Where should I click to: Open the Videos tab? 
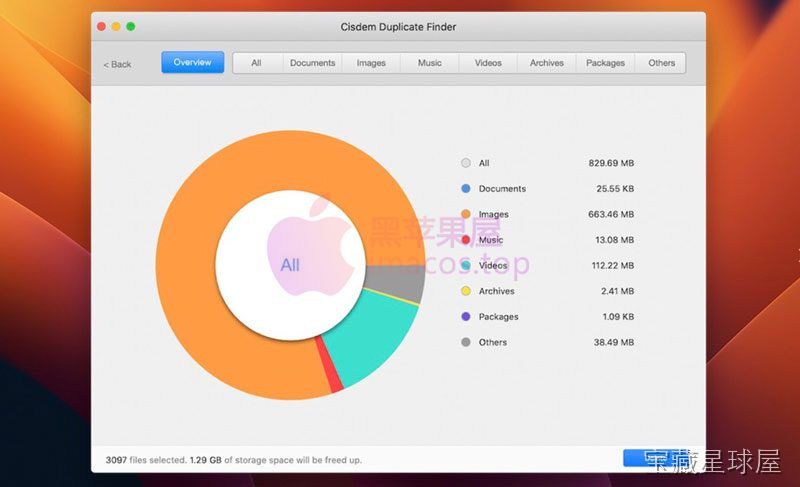pos(488,63)
